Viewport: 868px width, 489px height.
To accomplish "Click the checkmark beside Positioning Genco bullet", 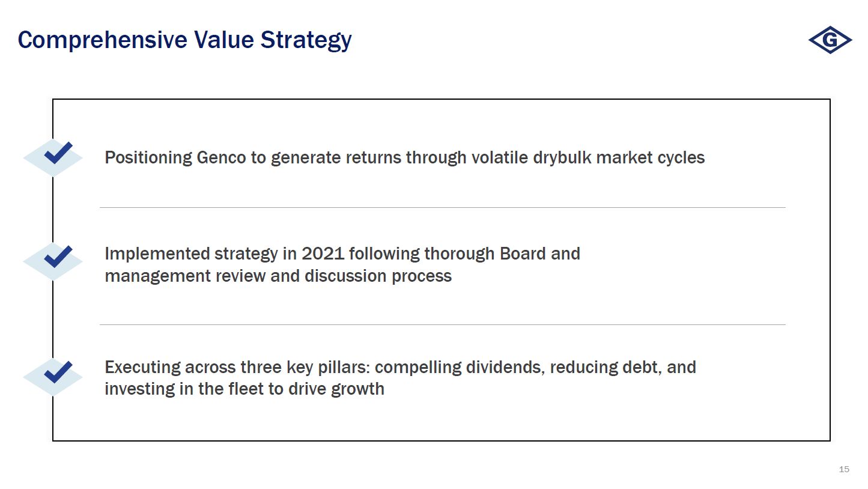I will (58, 153).
